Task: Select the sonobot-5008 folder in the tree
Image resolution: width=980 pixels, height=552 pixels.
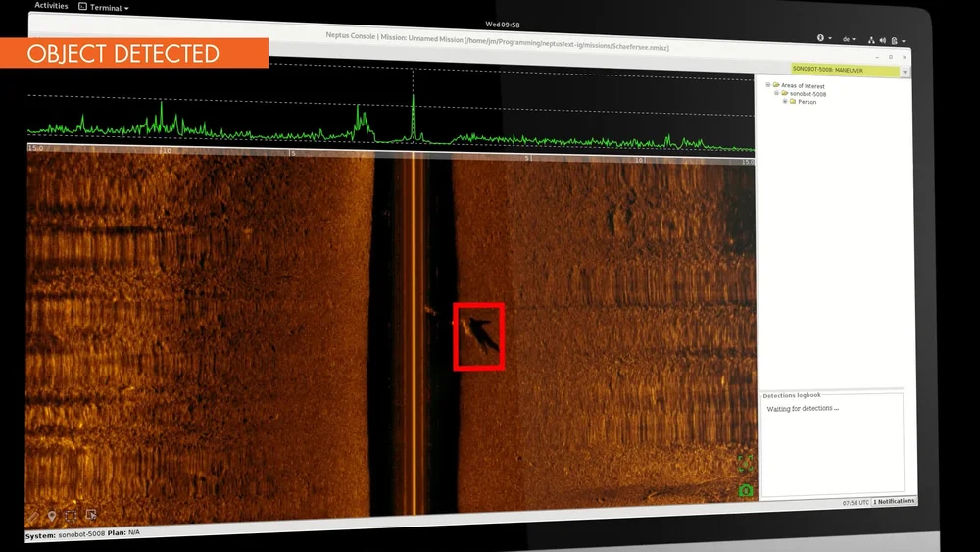Action: point(804,94)
